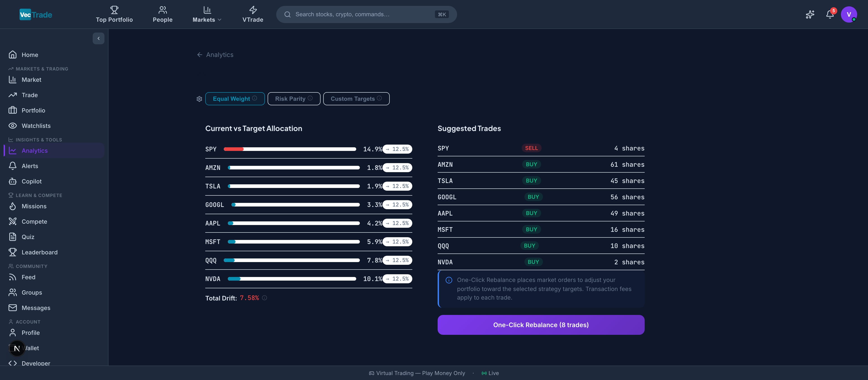Open Portfolio in sidebar

pyautogui.click(x=54, y=110)
